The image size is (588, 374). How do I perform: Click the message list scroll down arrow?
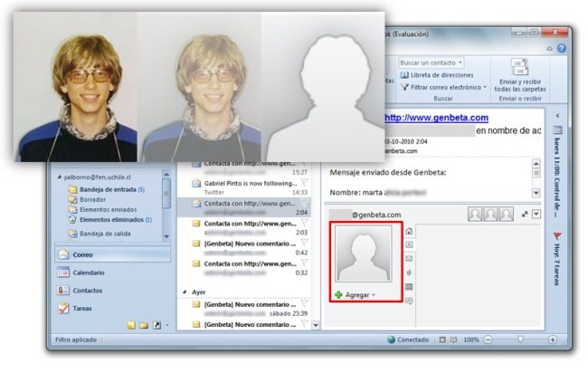pyautogui.click(x=316, y=325)
